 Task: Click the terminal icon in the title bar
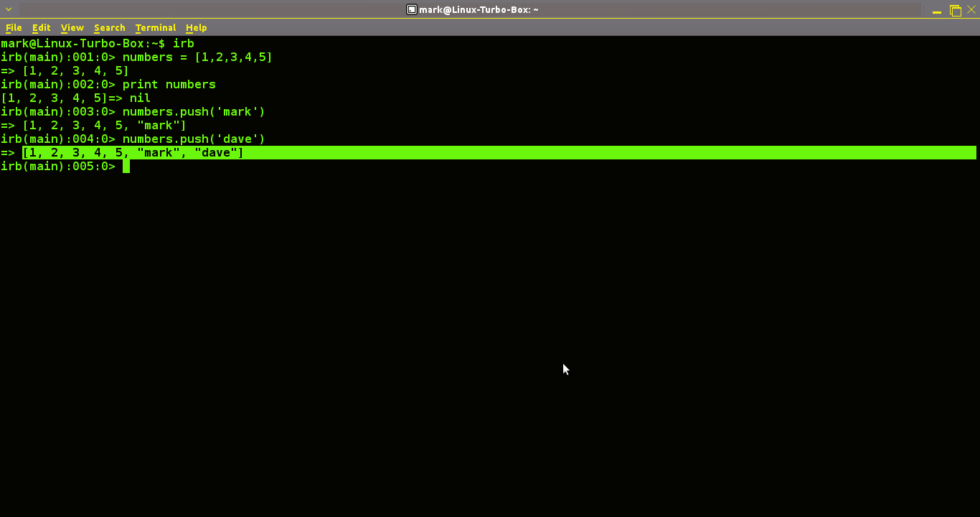412,9
